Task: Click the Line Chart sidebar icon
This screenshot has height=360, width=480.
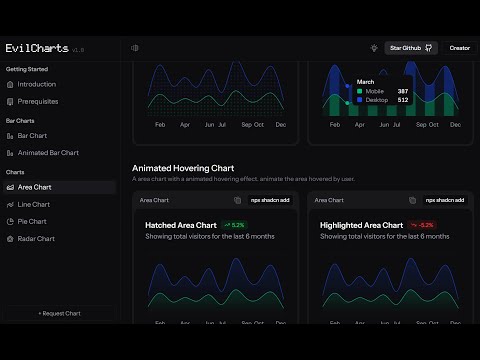Action: coord(10,205)
